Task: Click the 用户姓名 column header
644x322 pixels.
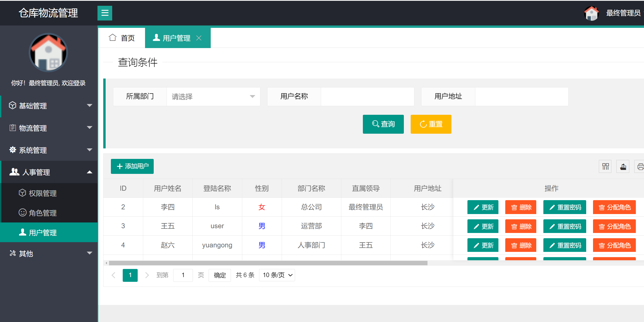Action: coord(168,188)
